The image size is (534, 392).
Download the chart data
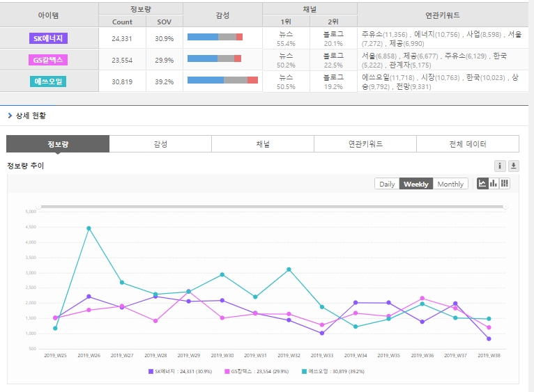pyautogui.click(x=514, y=166)
